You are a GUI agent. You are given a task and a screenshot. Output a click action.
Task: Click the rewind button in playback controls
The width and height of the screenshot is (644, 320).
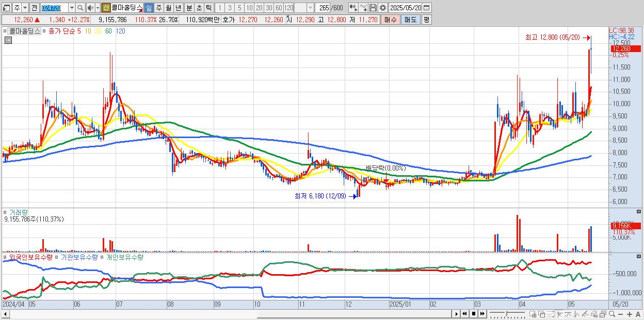pos(465,314)
